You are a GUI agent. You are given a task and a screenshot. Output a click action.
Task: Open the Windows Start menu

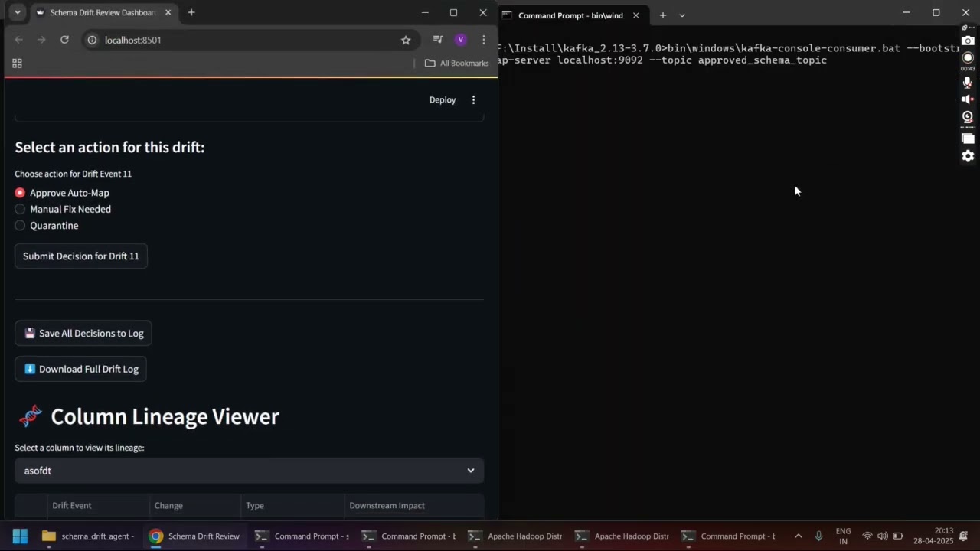[x=20, y=536]
